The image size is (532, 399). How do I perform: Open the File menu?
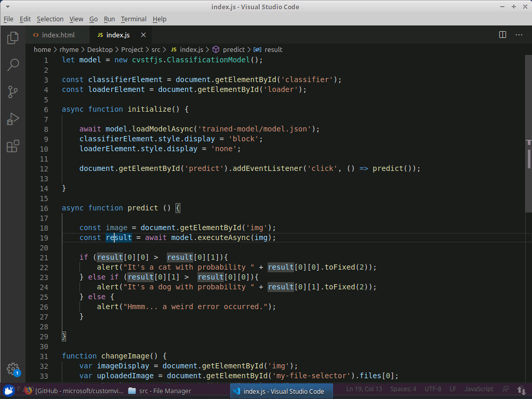pyautogui.click(x=8, y=19)
